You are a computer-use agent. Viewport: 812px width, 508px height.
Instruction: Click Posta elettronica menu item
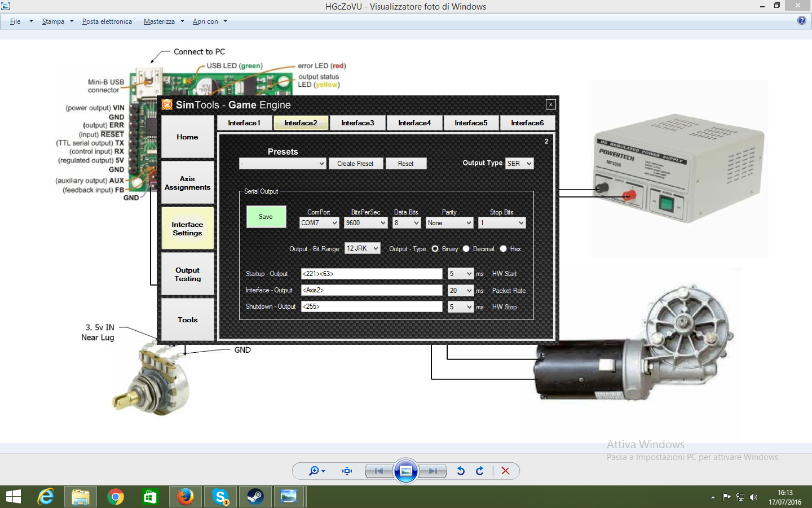[107, 21]
